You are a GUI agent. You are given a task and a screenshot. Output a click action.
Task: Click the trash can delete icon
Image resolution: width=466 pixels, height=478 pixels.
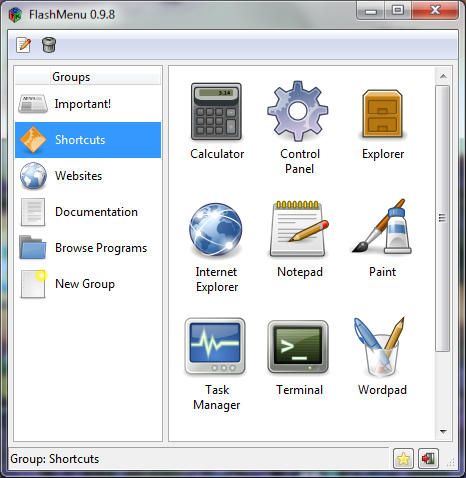click(x=49, y=45)
